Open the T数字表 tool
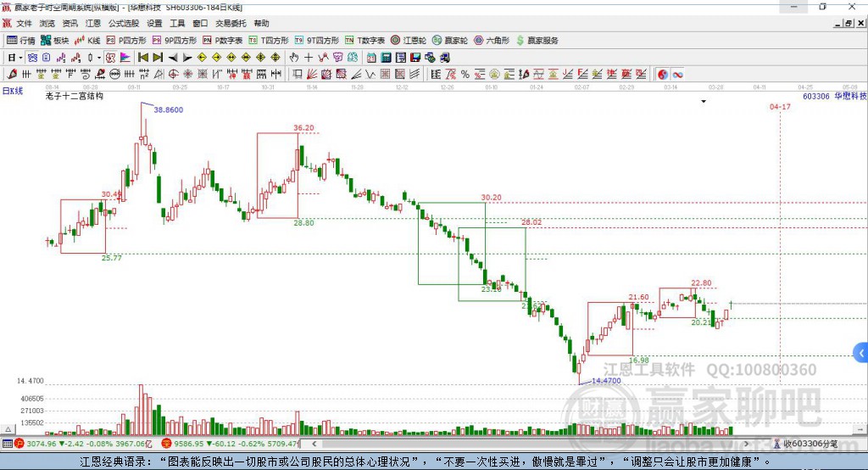868x470 pixels. click(364, 41)
